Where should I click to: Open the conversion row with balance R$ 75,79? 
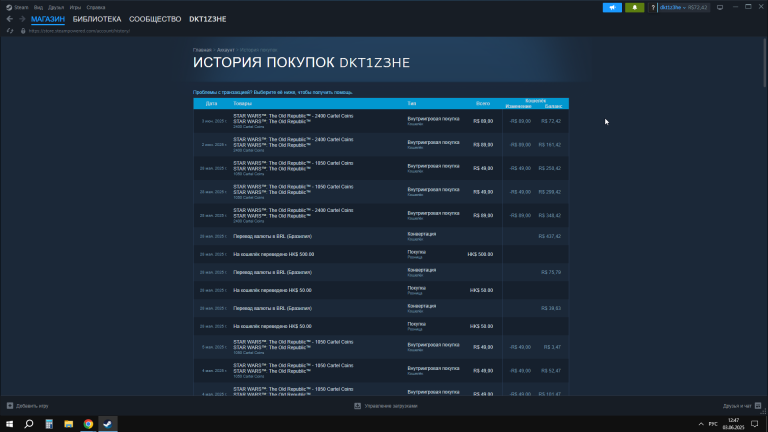pos(381,272)
